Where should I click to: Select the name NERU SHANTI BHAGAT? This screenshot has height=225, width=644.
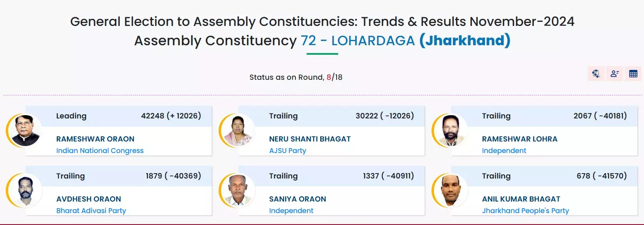pos(310,139)
